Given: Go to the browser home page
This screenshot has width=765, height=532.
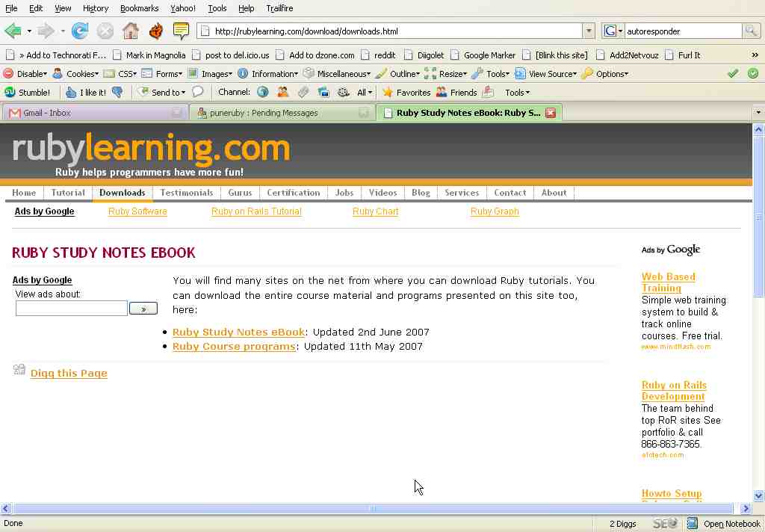Looking at the screenshot, I should click(x=130, y=31).
